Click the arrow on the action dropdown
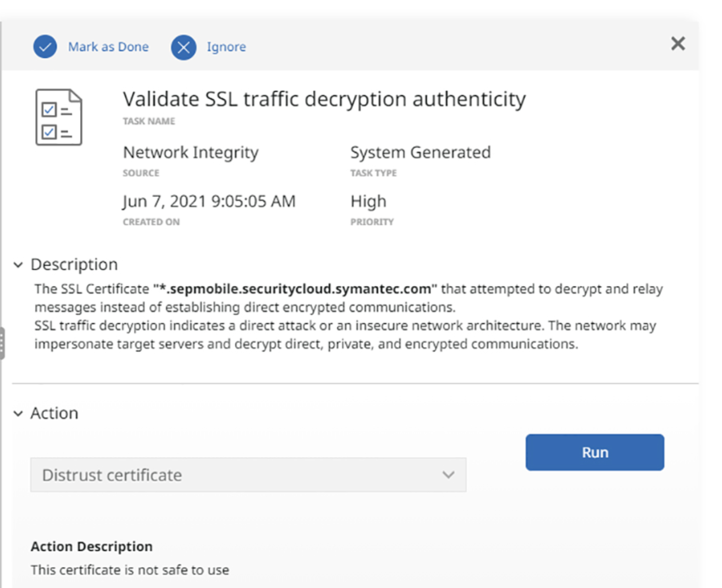The height and width of the screenshot is (588, 722). click(448, 475)
